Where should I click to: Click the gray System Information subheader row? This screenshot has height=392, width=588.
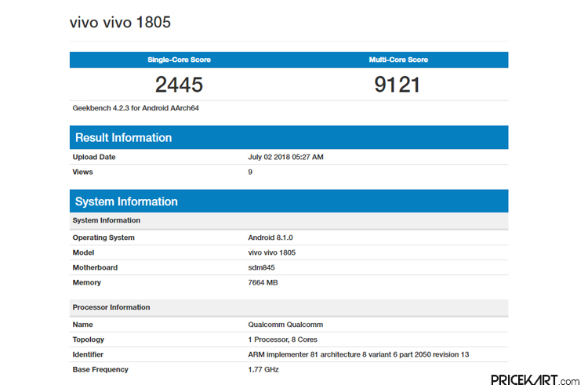(289, 220)
